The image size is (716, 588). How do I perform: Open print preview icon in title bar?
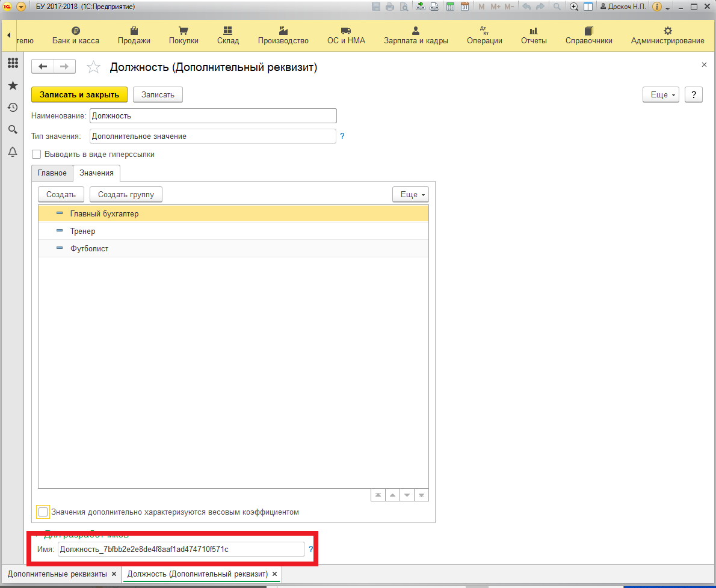tap(404, 7)
